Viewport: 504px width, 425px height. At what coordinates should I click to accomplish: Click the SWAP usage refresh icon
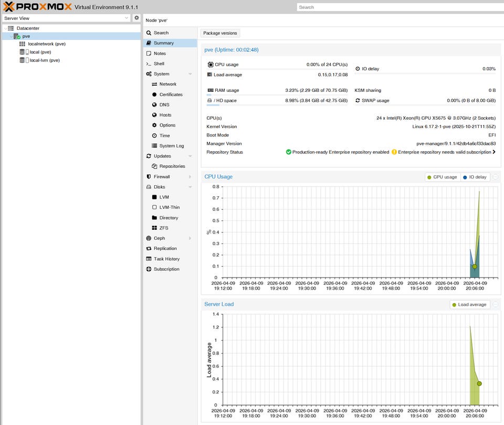click(358, 101)
